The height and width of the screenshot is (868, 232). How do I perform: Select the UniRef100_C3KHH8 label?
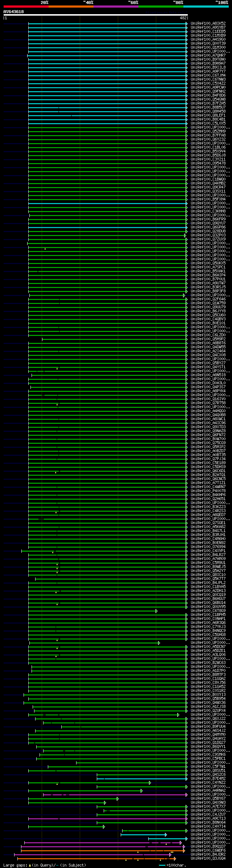click(x=208, y=211)
